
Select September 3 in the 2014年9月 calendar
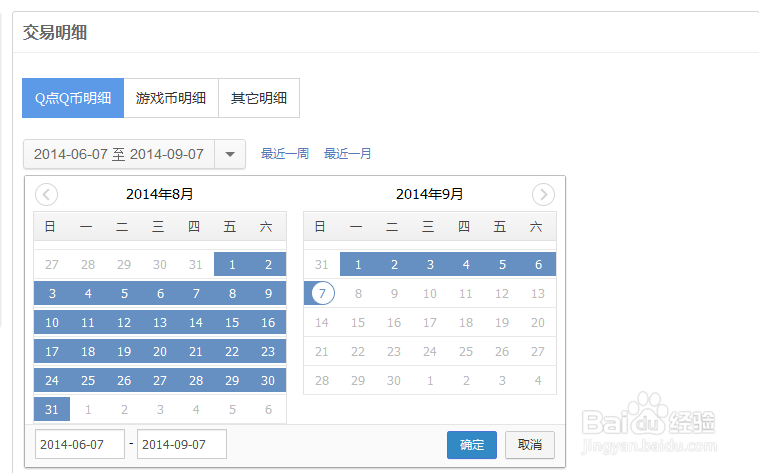(x=430, y=264)
